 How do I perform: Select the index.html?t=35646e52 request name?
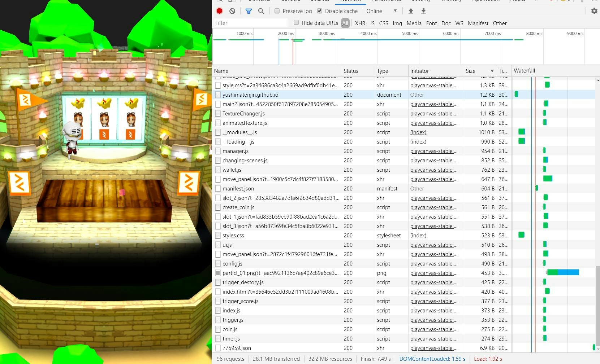coord(280,292)
